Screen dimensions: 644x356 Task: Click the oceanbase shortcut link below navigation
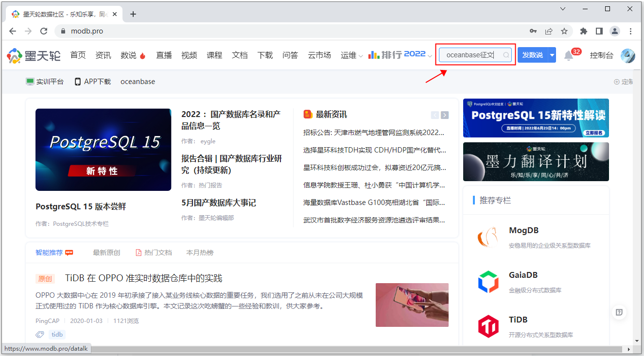point(138,82)
